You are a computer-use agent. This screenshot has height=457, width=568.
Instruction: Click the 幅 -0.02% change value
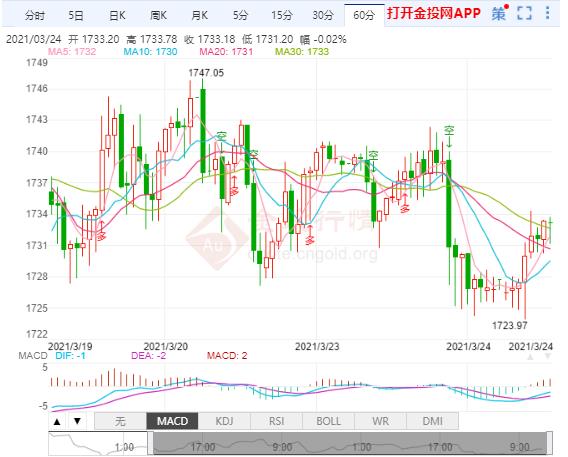323,39
